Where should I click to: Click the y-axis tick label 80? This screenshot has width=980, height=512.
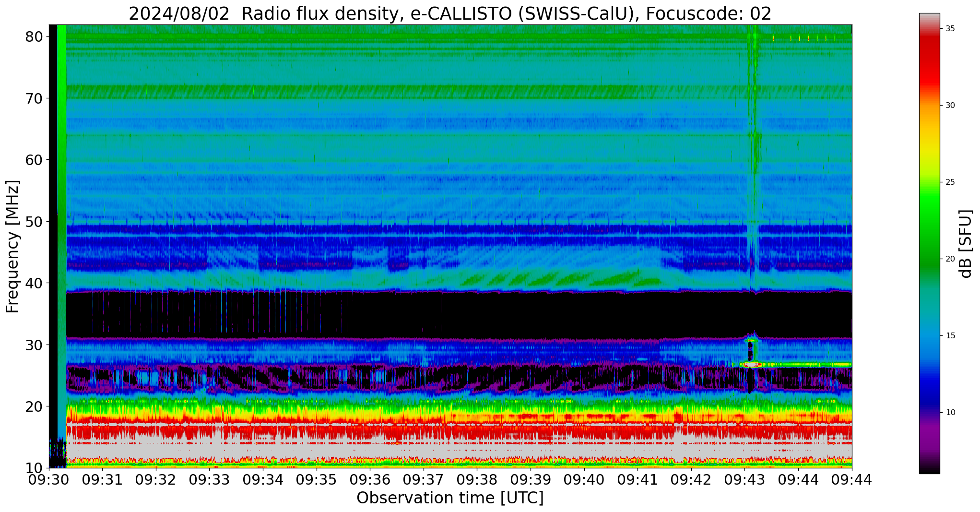click(34, 37)
